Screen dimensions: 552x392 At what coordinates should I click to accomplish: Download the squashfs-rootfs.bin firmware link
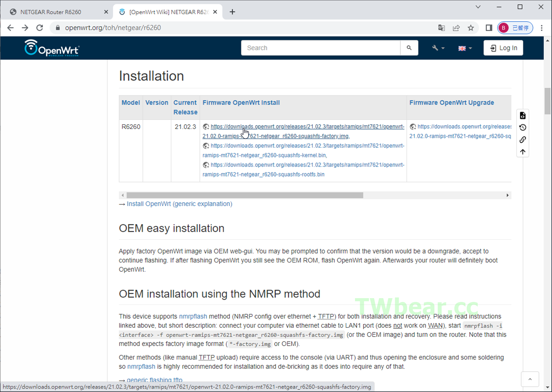point(304,170)
